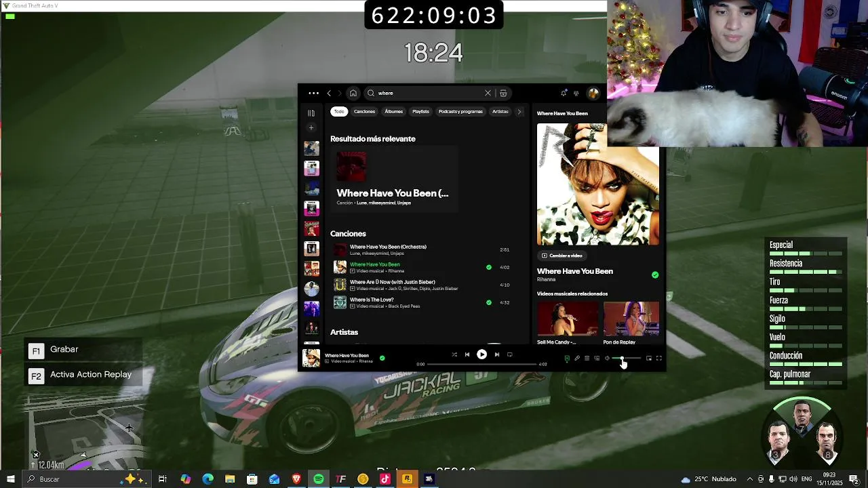Skip to previous track
Image resolution: width=868 pixels, height=488 pixels.
point(467,354)
